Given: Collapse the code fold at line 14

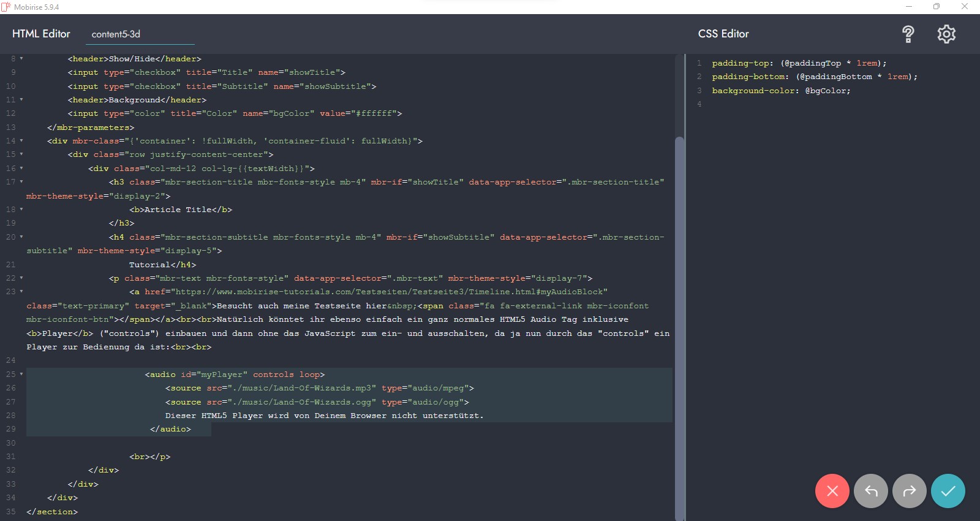Looking at the screenshot, I should pyautogui.click(x=21, y=141).
